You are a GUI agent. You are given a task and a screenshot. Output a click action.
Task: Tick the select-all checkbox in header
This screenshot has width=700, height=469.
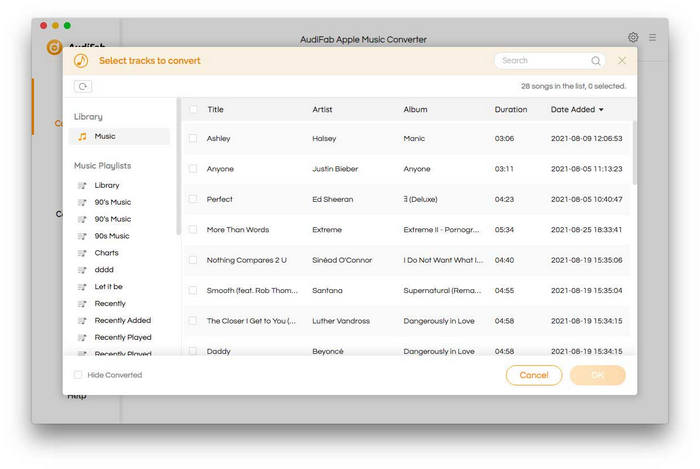193,109
